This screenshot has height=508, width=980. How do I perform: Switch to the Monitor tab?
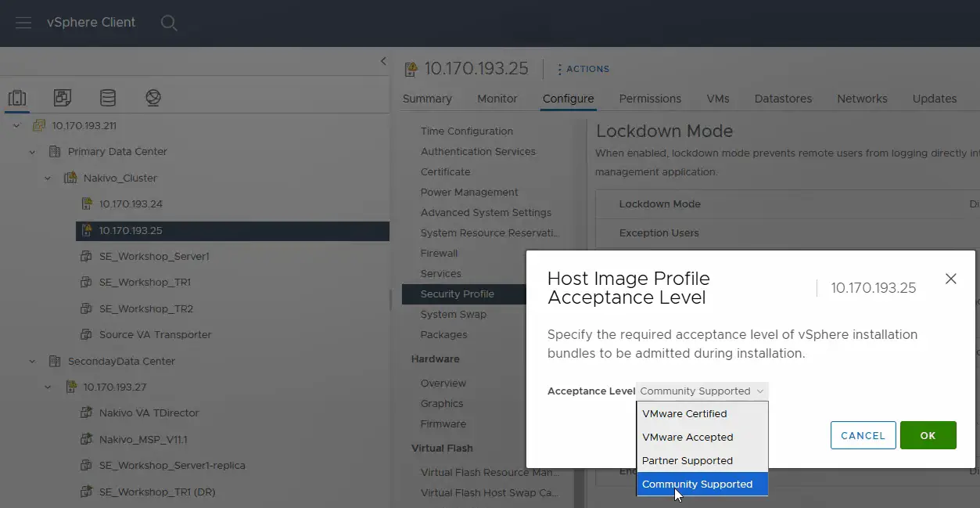coord(497,99)
